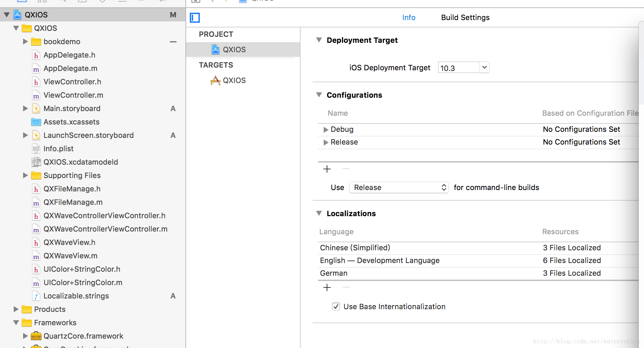The height and width of the screenshot is (348, 644).
Task: Expand the Products group
Action: pos(16,309)
